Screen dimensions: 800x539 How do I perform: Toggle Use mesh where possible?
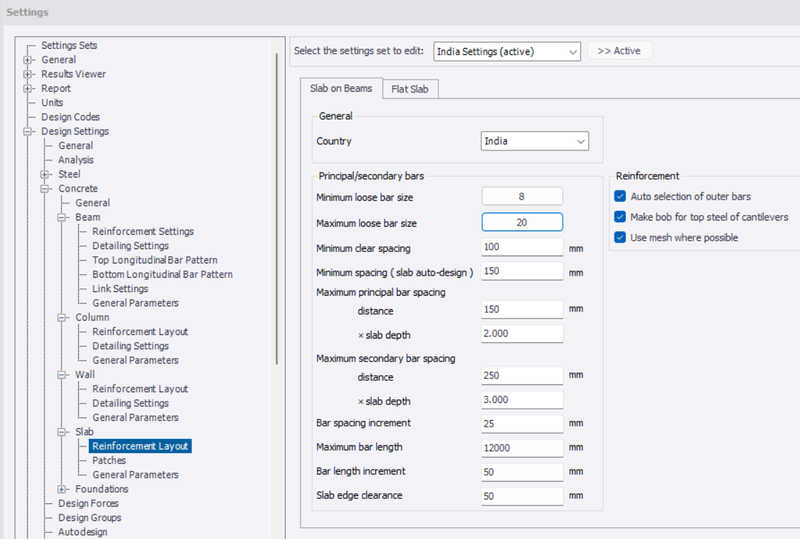pyautogui.click(x=620, y=237)
